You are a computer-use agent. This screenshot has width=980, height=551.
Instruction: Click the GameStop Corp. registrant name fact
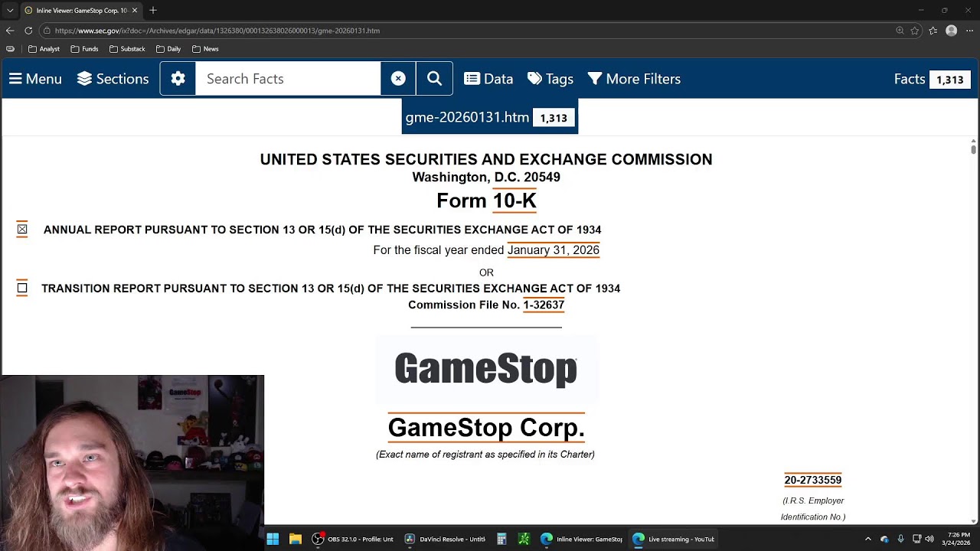click(486, 427)
